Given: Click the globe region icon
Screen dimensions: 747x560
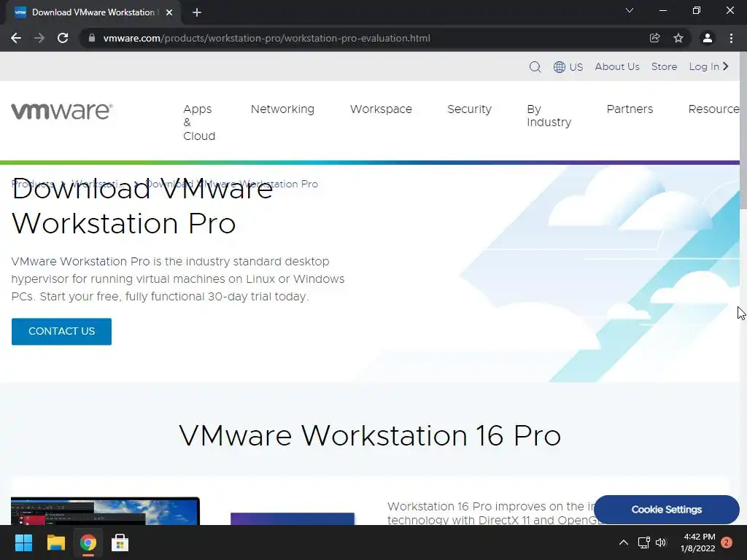Looking at the screenshot, I should point(560,66).
